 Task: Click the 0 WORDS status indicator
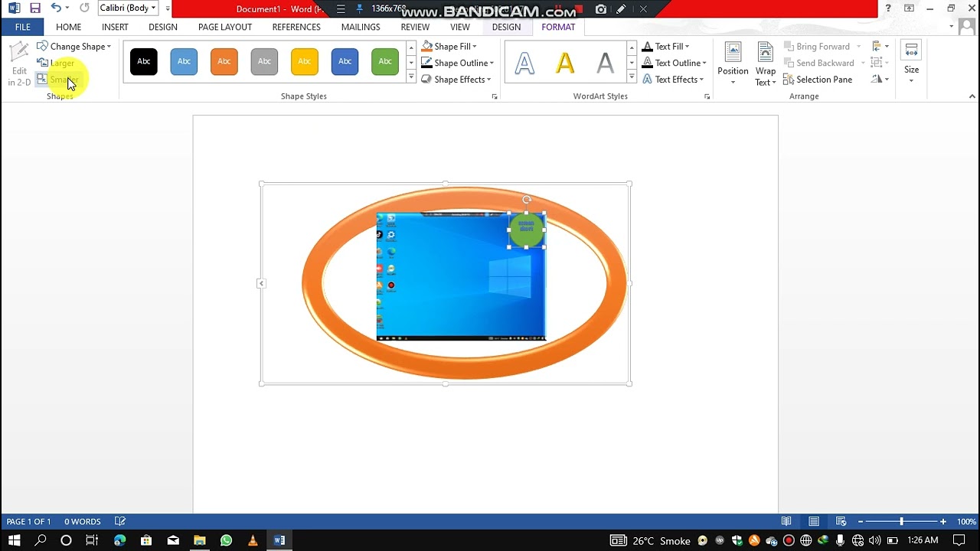tap(83, 522)
